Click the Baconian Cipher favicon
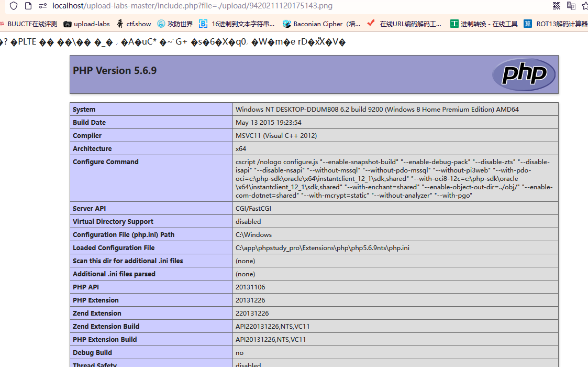Image resolution: width=588 pixels, height=367 pixels. pyautogui.click(x=286, y=24)
